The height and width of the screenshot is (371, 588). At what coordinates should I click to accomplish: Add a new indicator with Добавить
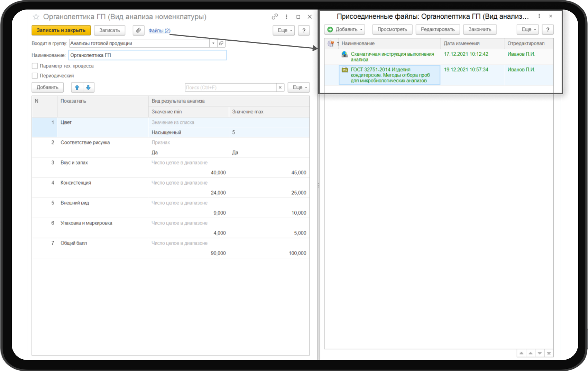(48, 88)
